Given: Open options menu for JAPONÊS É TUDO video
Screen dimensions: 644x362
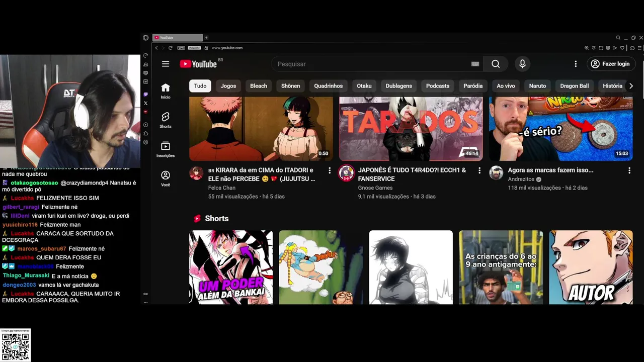Looking at the screenshot, I should (479, 170).
